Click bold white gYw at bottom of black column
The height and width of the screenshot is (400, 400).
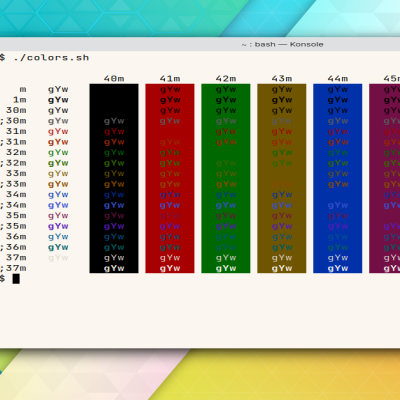click(x=114, y=268)
